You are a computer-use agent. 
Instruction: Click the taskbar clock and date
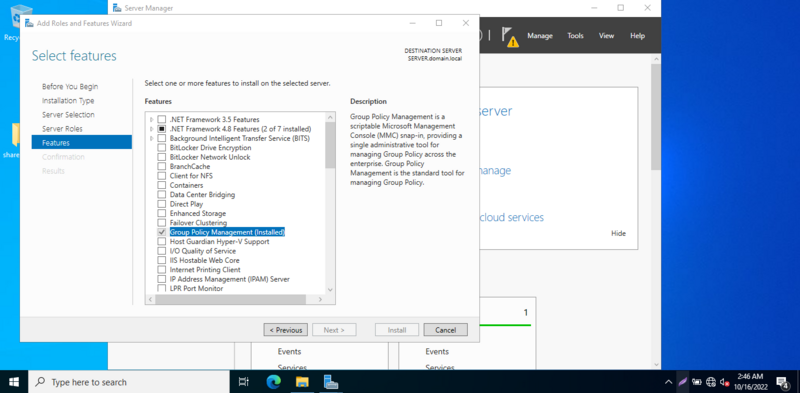(750, 382)
